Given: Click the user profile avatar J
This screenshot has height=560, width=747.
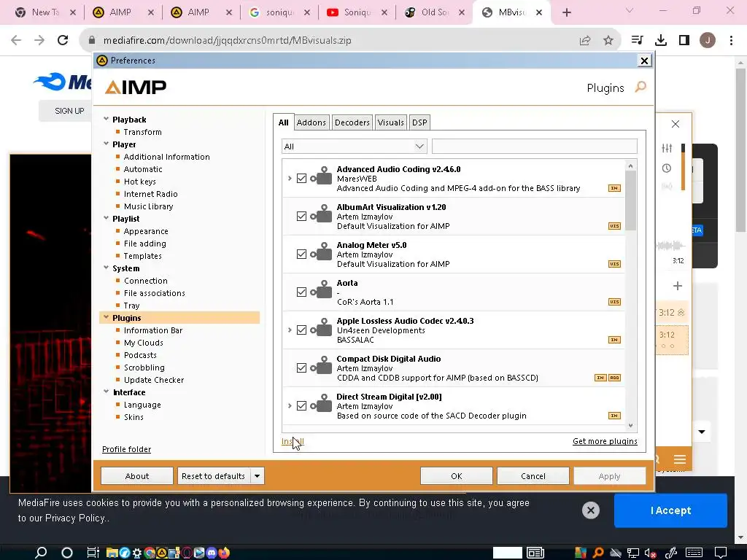Looking at the screenshot, I should point(708,41).
